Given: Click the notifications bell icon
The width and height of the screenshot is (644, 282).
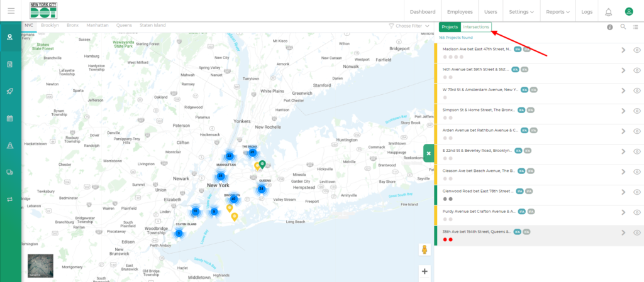Looking at the screenshot, I should pos(608,12).
